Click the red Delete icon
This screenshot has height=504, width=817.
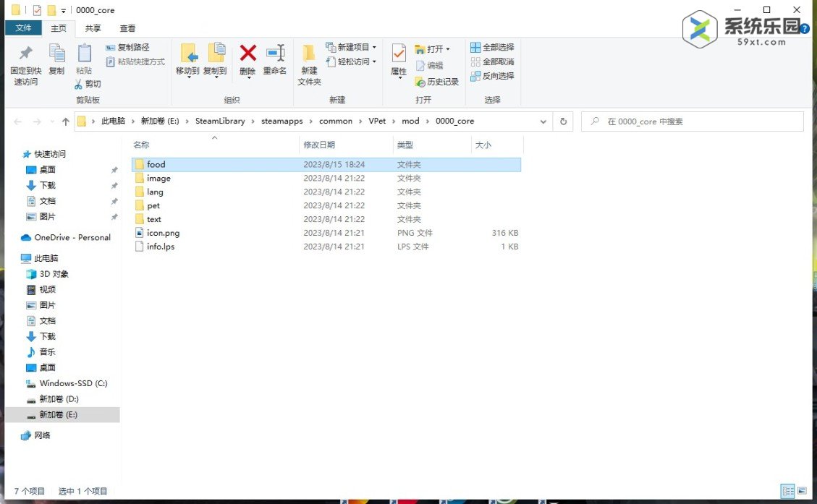click(x=247, y=54)
